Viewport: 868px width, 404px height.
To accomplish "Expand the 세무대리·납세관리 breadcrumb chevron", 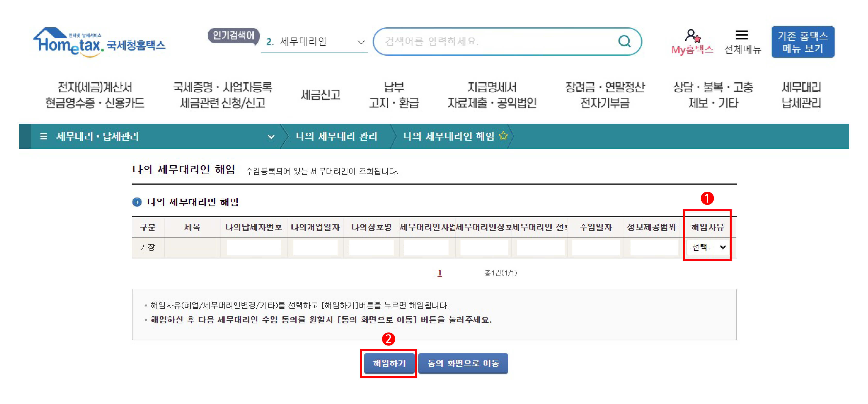I will coord(271,137).
